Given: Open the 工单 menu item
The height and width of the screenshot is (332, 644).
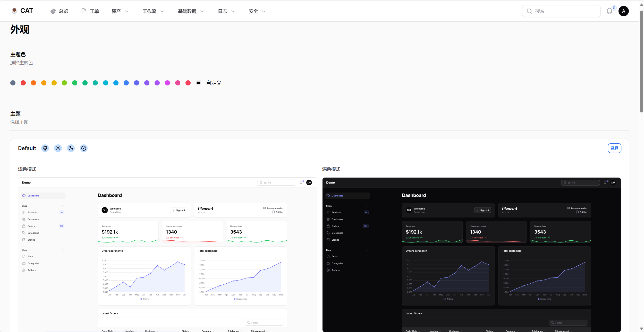Looking at the screenshot, I should tap(90, 11).
